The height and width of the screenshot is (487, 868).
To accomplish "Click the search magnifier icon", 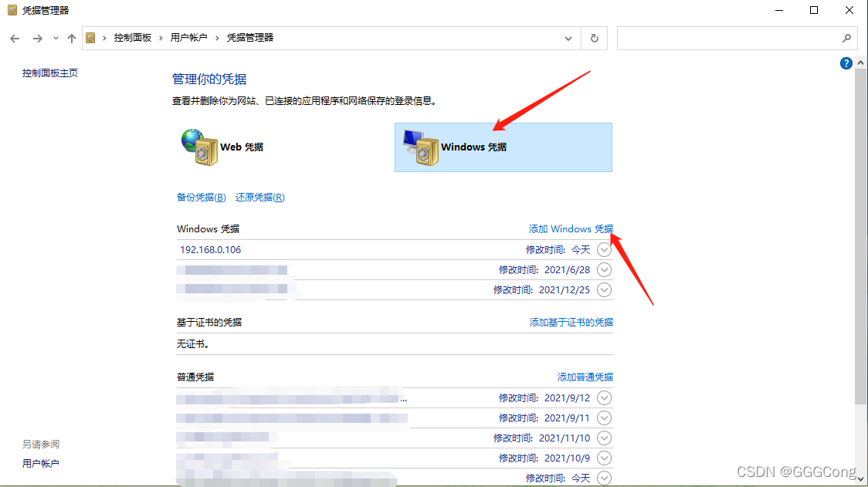I will pyautogui.click(x=846, y=38).
